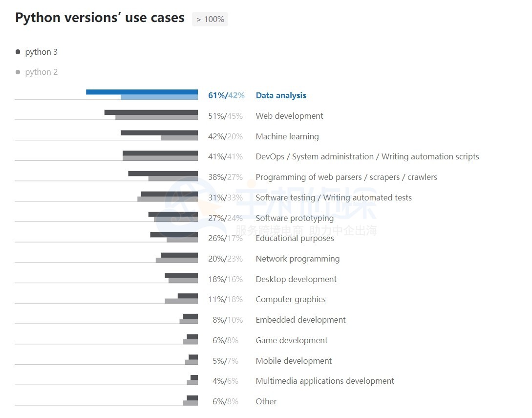This screenshot has width=532, height=418.
Task: Toggle the python 3 legend label
Action: click(42, 52)
